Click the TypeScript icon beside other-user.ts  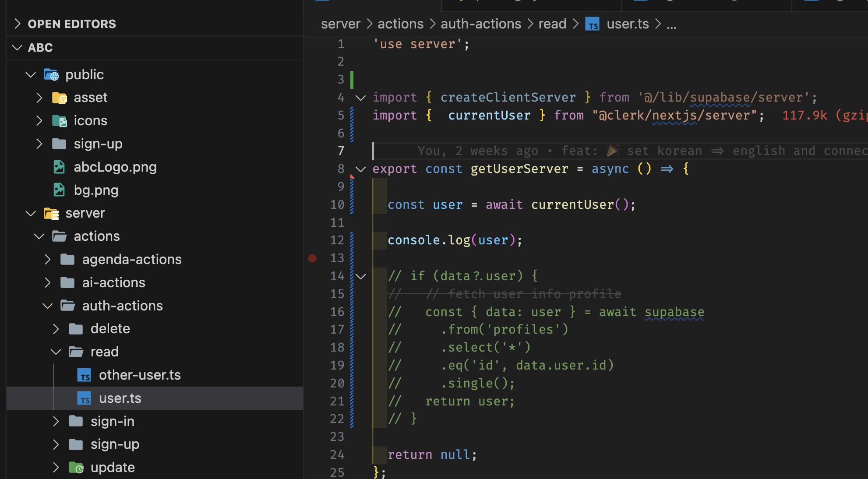click(x=84, y=375)
